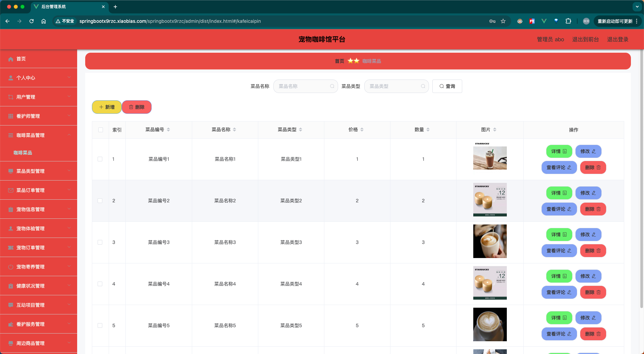Click the browser back arrow
Image resolution: width=644 pixels, height=354 pixels.
[7, 21]
